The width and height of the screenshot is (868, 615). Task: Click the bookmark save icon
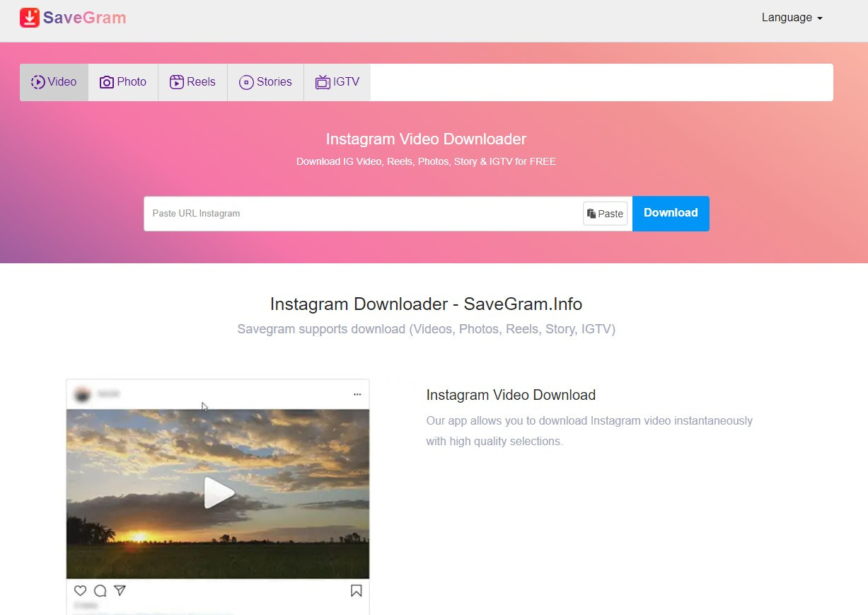(357, 590)
